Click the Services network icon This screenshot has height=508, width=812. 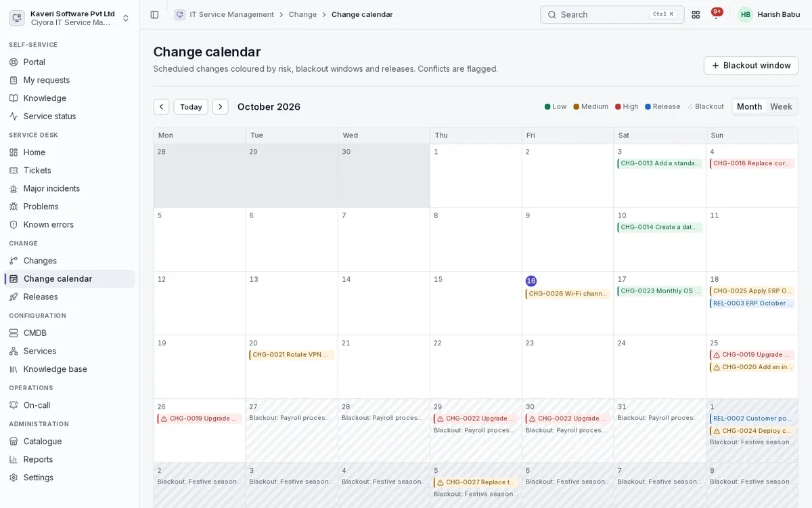tap(14, 351)
